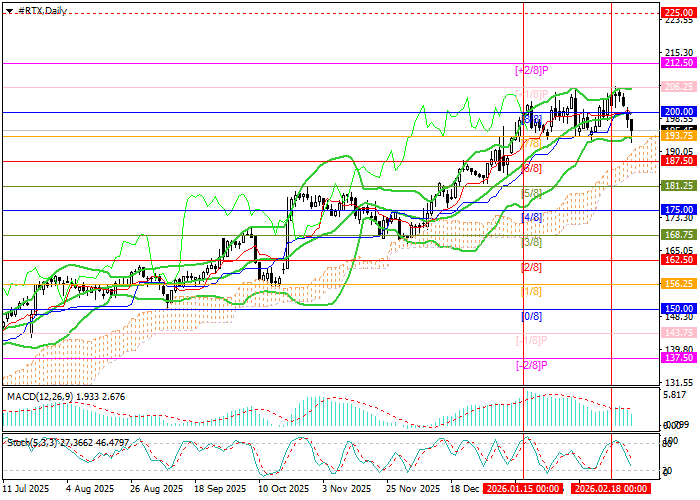Click the orange 156.25 price tag
The height and width of the screenshot is (500, 700).
tap(679, 284)
